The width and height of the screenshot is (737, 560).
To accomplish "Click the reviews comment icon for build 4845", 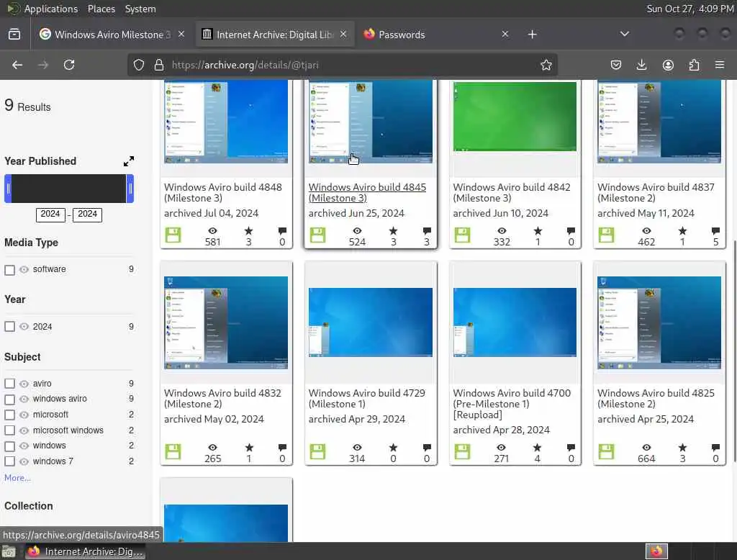I will click(x=427, y=230).
